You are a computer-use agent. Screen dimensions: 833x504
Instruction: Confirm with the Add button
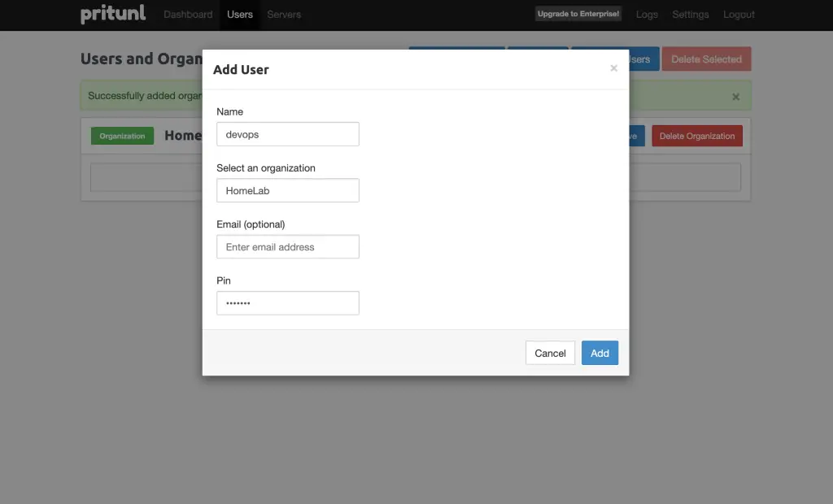[x=600, y=353]
